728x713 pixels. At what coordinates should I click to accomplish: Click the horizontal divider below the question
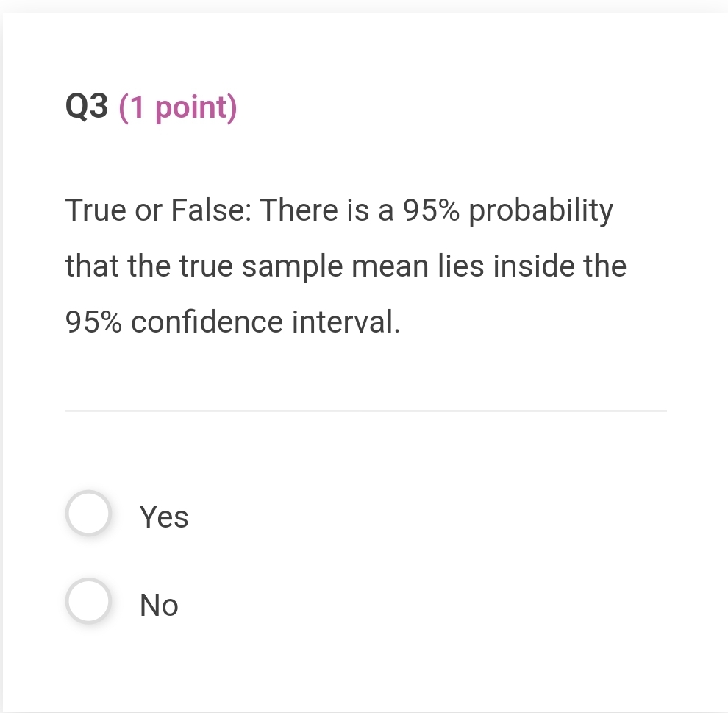point(365,411)
